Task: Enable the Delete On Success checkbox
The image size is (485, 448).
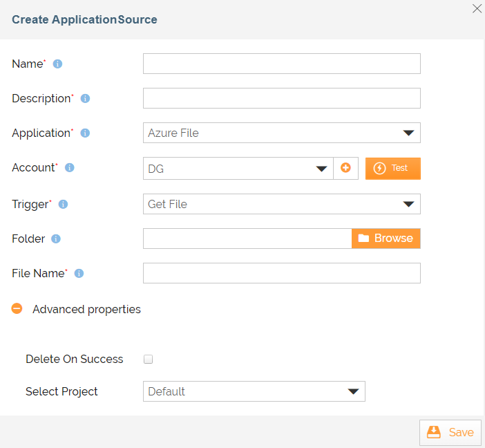Action: pyautogui.click(x=148, y=359)
